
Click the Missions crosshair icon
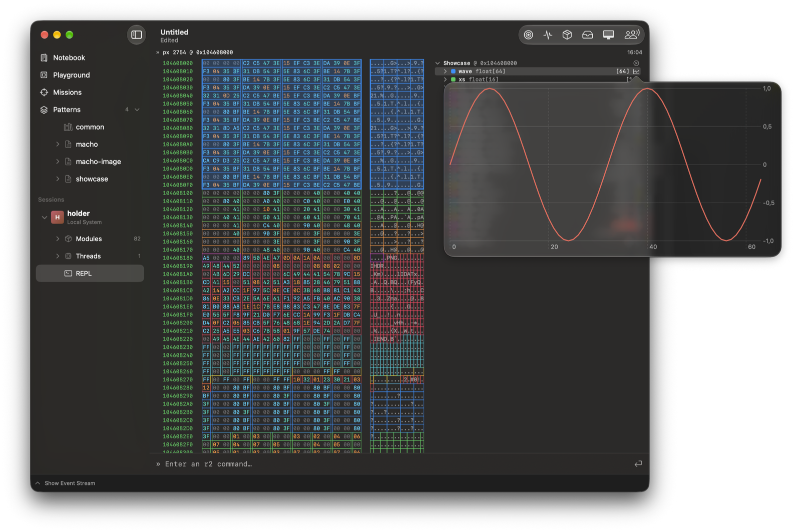[x=44, y=92]
